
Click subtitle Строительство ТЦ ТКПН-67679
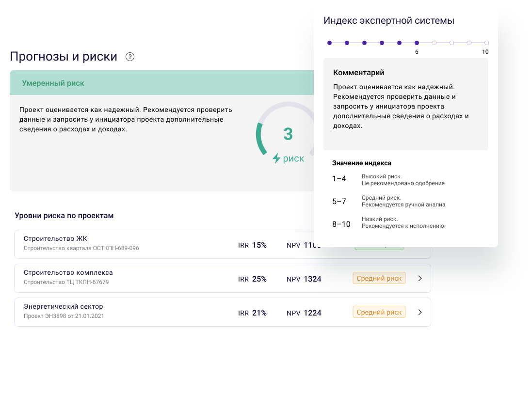[x=66, y=282]
